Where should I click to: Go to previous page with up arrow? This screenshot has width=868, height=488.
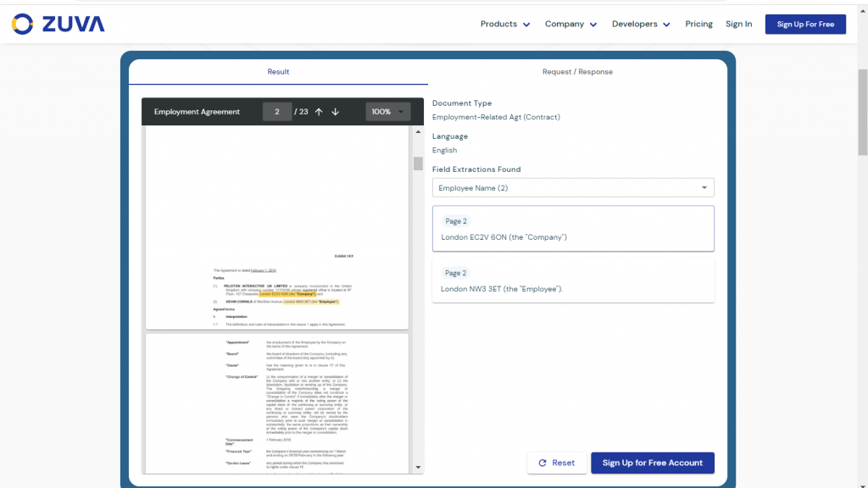click(319, 112)
